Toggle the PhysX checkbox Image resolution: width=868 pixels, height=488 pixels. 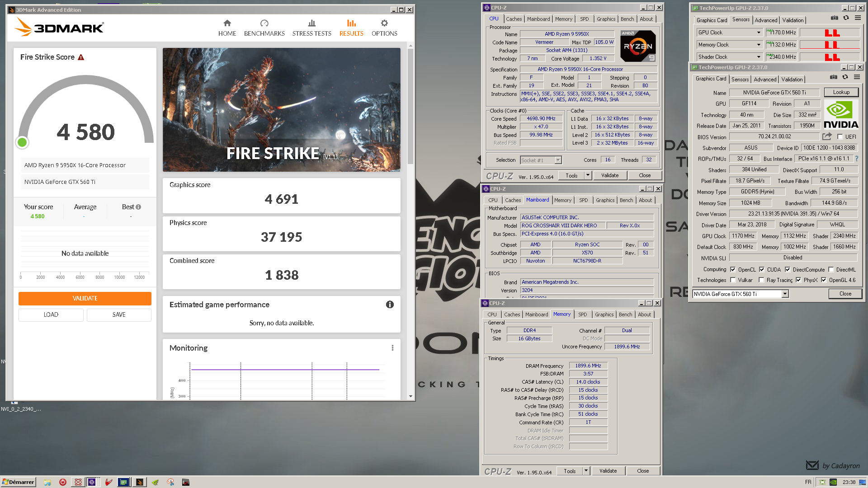point(798,280)
